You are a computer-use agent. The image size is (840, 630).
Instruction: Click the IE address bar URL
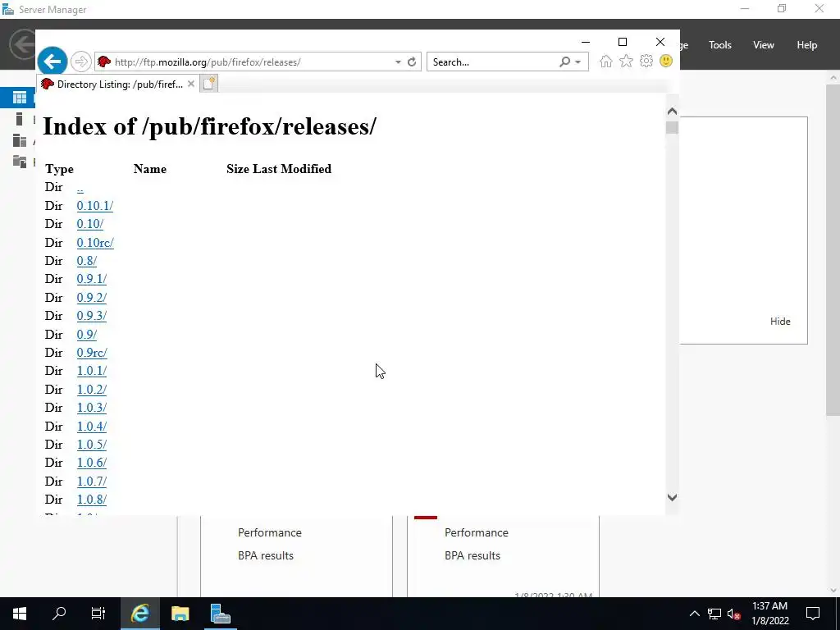208,62
